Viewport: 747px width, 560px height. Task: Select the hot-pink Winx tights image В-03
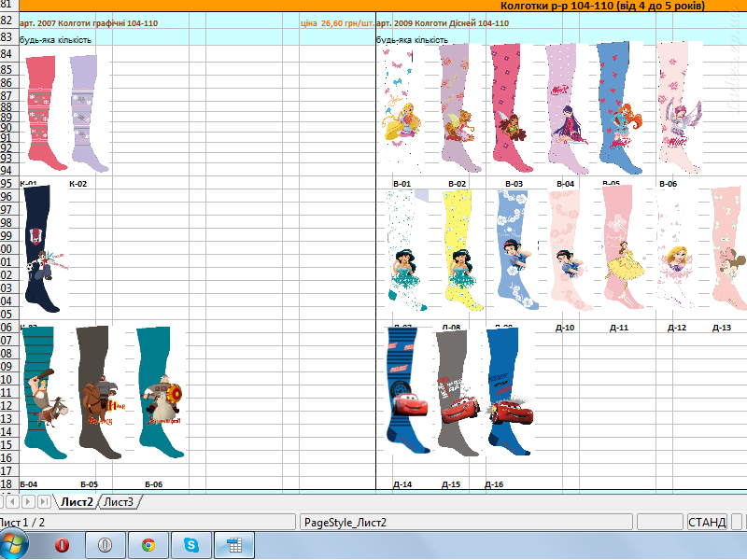coord(511,108)
